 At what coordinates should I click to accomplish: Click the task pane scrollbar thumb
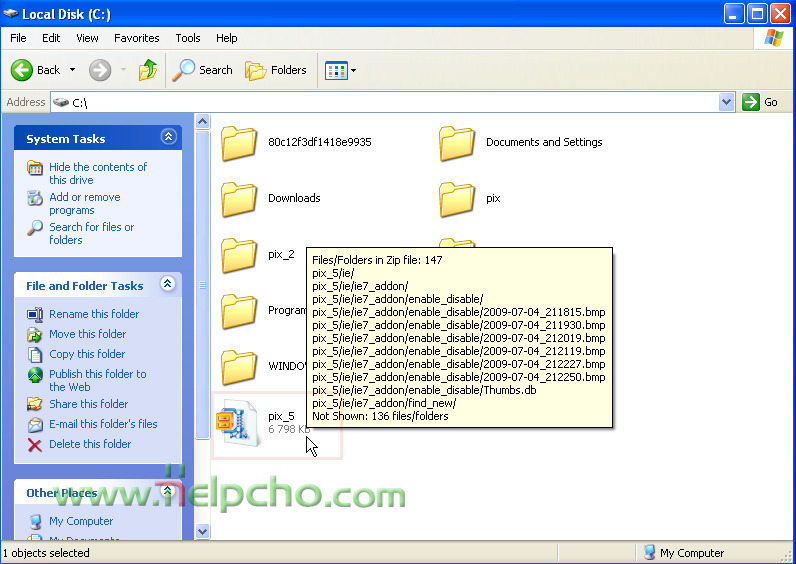click(203, 284)
